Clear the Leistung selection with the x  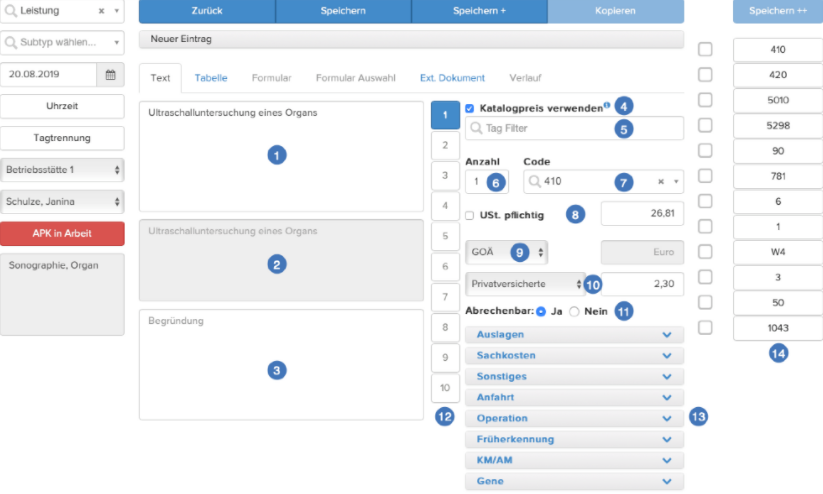(x=101, y=10)
